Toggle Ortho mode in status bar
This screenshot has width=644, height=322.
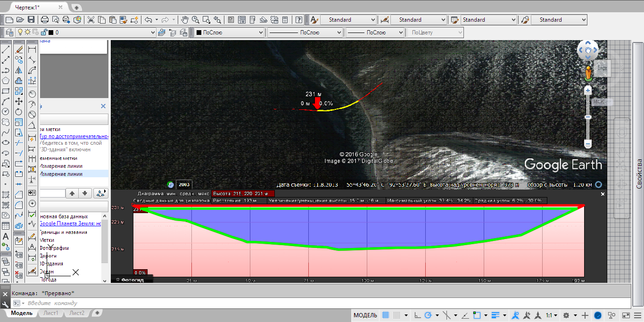(417, 315)
